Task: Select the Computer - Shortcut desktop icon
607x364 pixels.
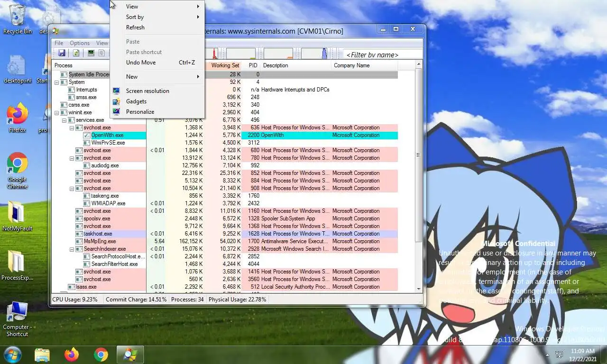Action: [x=18, y=319]
